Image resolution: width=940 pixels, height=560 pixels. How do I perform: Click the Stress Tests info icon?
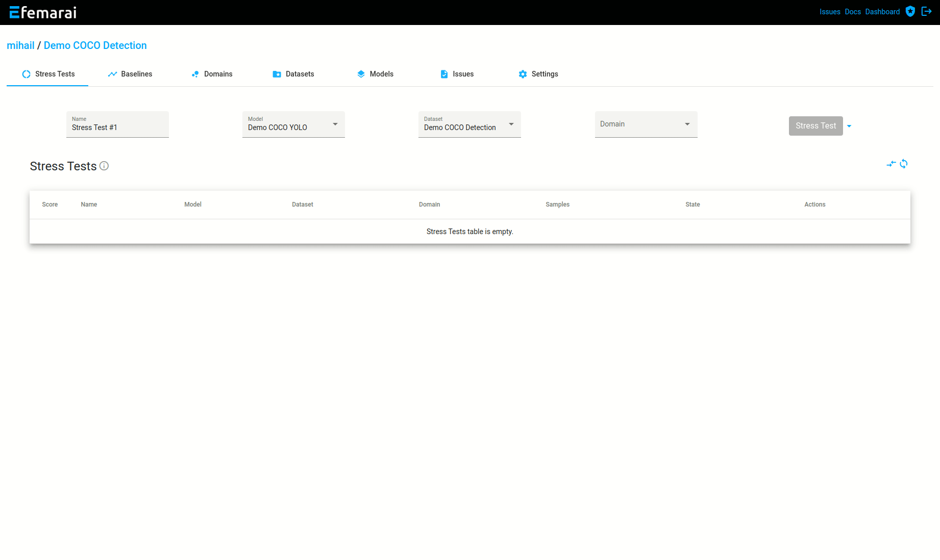click(x=104, y=166)
